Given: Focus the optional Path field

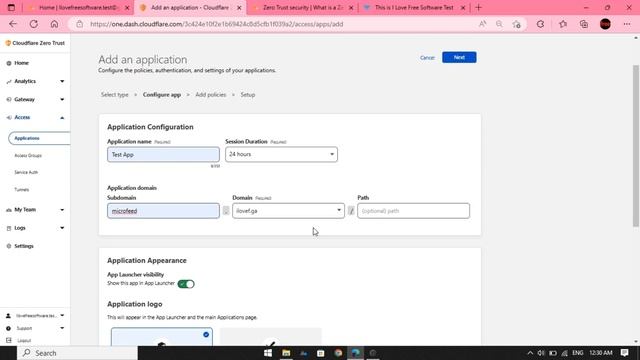Looking at the screenshot, I should 413,211.
